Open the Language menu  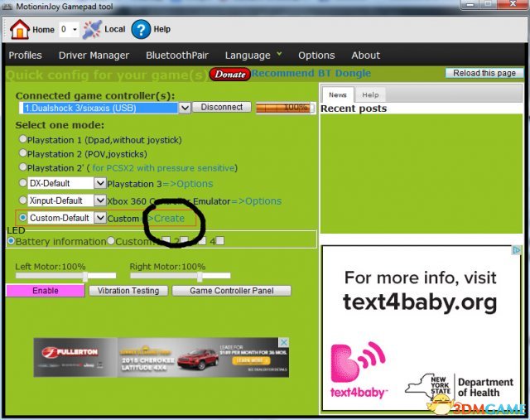248,56
